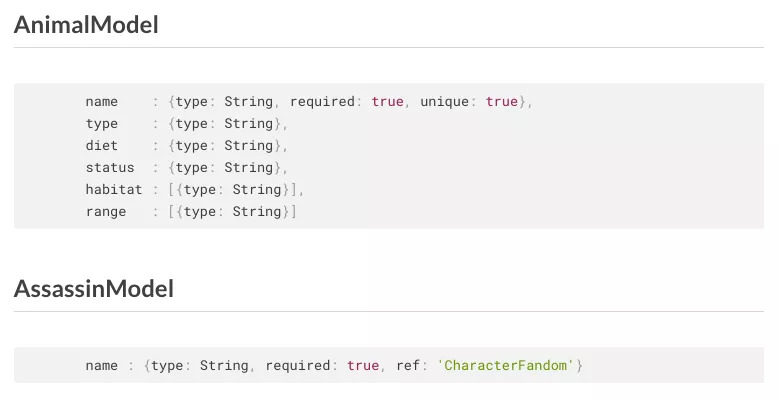This screenshot has width=779, height=401.
Task: Click the 'status' field key
Action: (110, 168)
